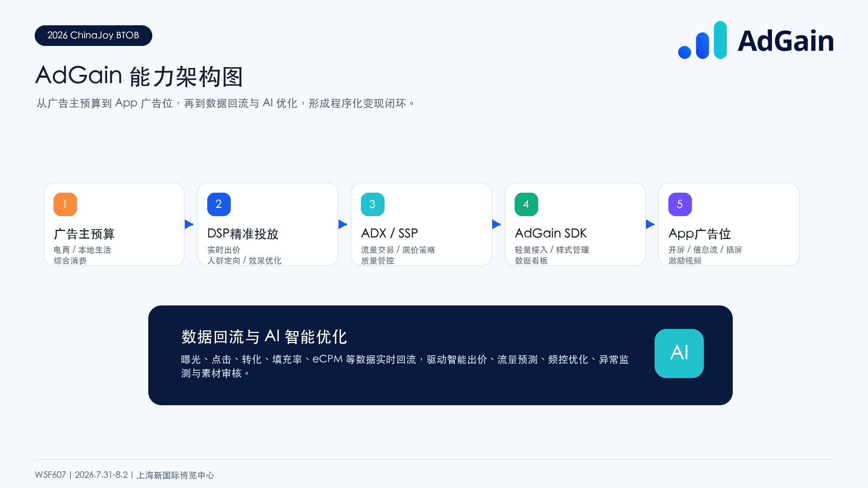
Task: Click the orange step 1 number icon
Action: (x=65, y=204)
